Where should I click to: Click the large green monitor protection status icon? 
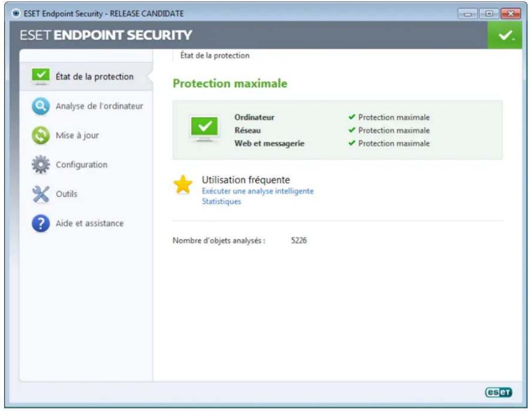[204, 129]
